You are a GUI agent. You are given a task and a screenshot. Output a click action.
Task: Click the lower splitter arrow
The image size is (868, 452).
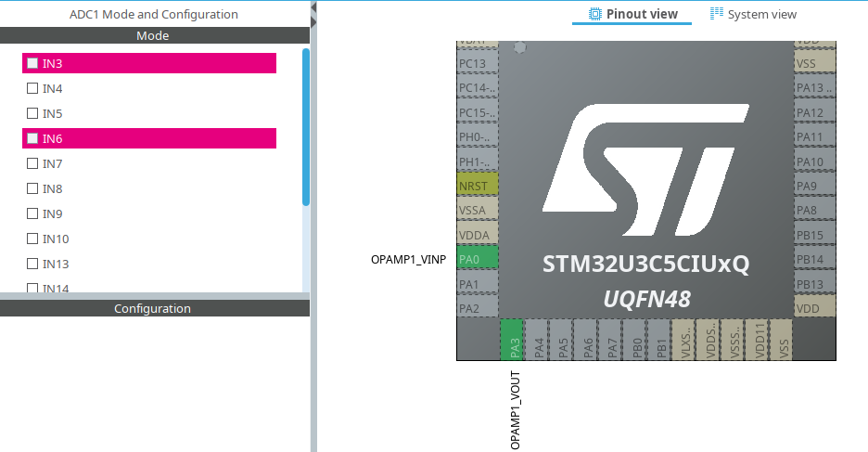(x=313, y=22)
